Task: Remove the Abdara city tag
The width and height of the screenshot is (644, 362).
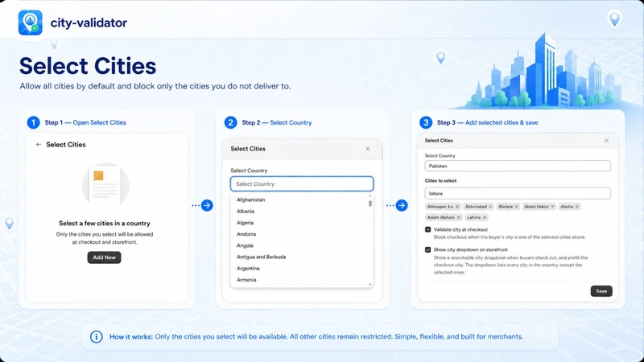Action: (x=516, y=207)
